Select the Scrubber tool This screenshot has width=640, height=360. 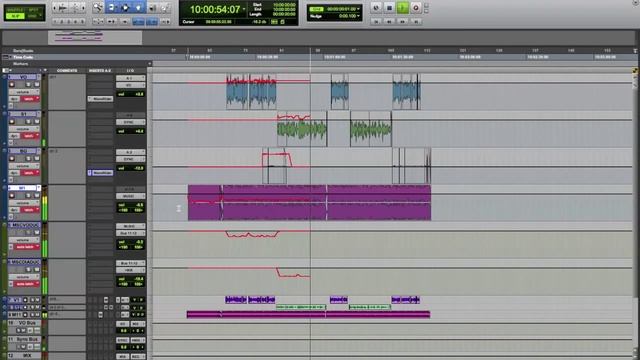152,7
